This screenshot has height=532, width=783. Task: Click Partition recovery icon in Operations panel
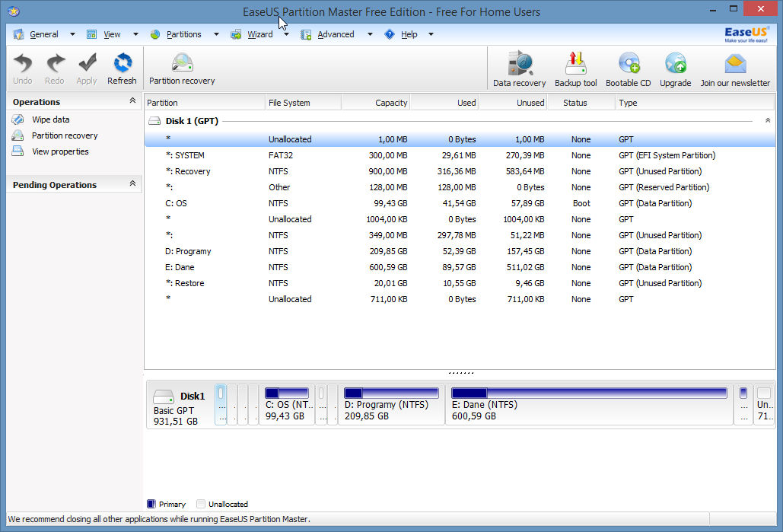pyautogui.click(x=18, y=135)
